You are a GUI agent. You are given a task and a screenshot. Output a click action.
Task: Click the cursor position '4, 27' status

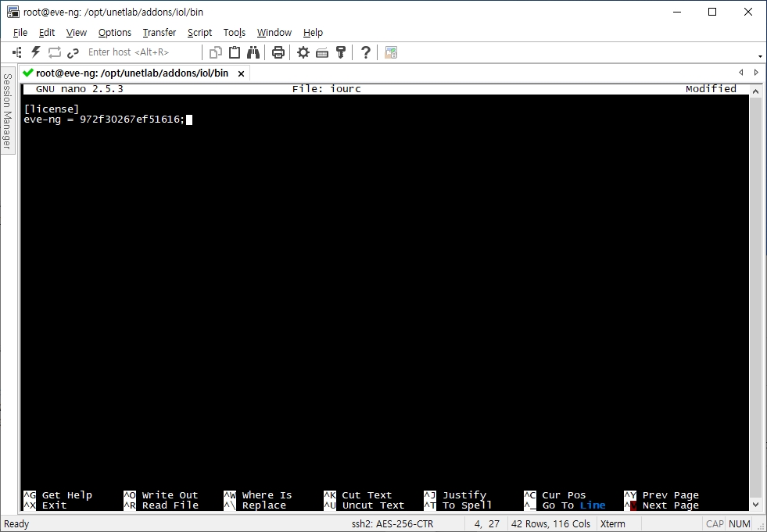pyautogui.click(x=487, y=524)
